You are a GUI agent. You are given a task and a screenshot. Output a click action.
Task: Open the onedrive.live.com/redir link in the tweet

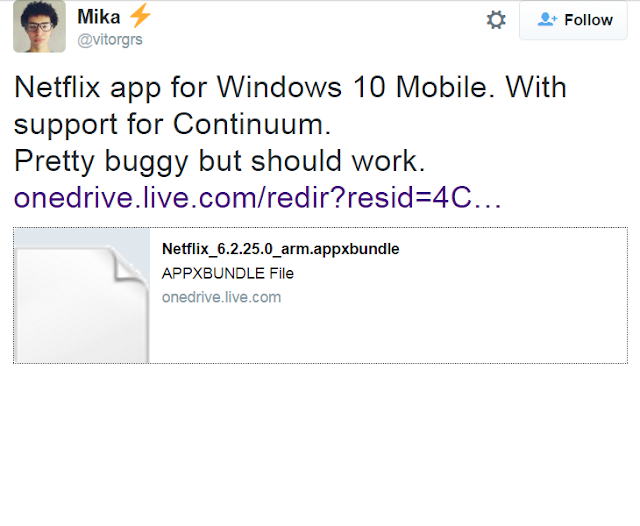pyautogui.click(x=258, y=198)
